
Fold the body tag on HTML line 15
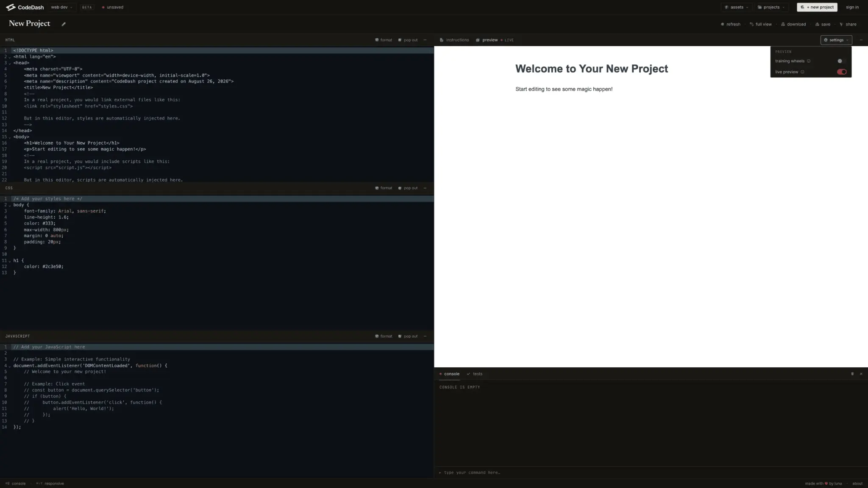(x=10, y=137)
